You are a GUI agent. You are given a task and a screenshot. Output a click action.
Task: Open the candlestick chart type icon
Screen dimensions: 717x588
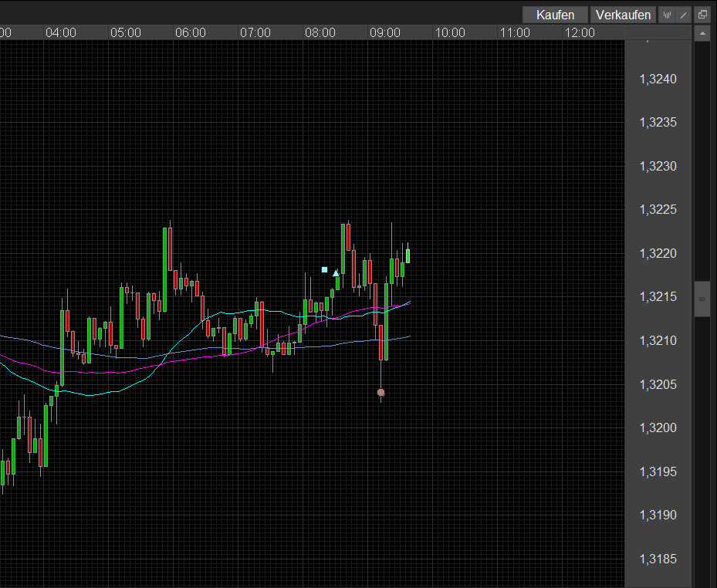pos(667,15)
